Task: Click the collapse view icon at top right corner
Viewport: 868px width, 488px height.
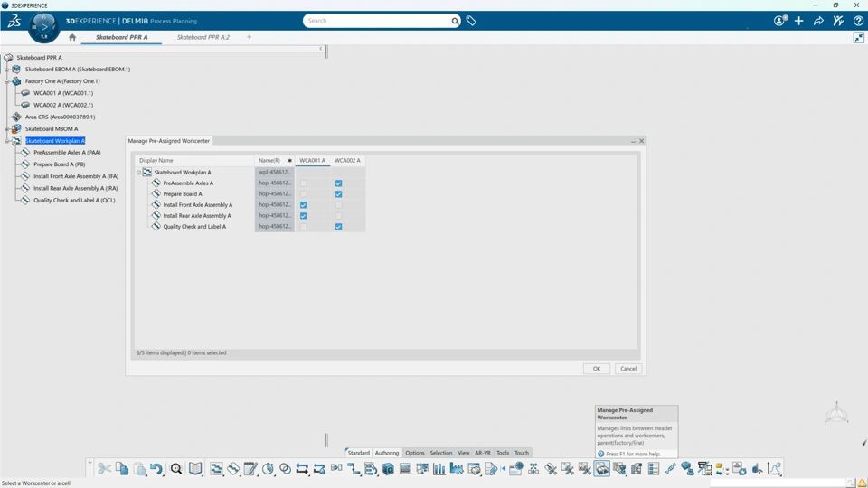Action: pyautogui.click(x=859, y=38)
